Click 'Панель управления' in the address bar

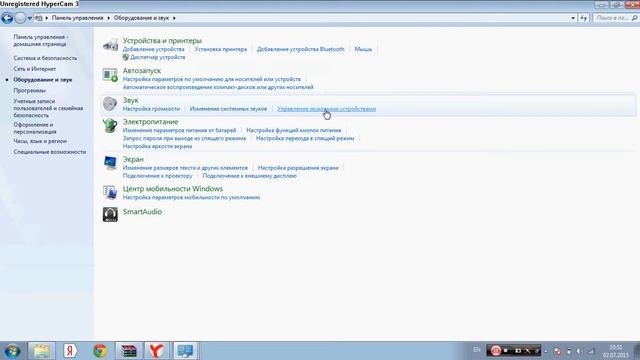[x=78, y=18]
